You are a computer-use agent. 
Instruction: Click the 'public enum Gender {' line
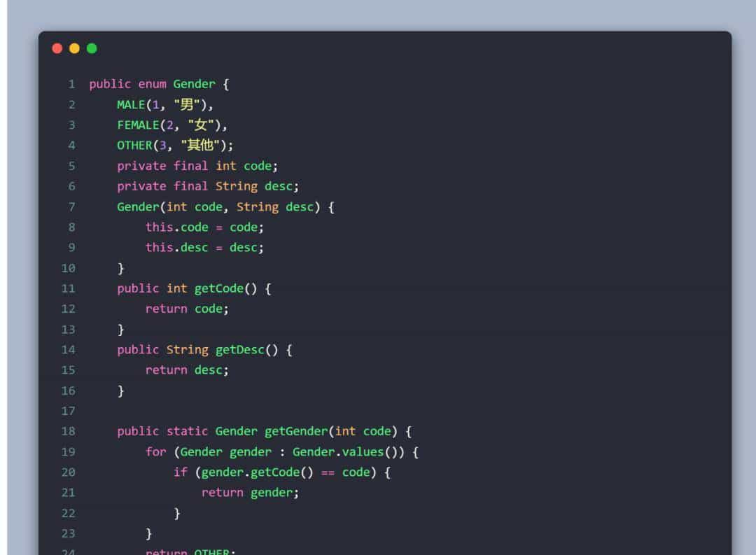159,85
